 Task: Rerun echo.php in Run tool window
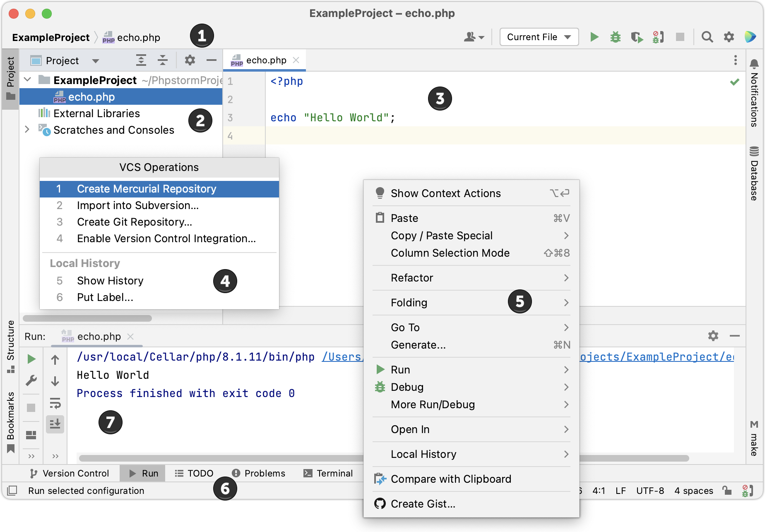[31, 359]
